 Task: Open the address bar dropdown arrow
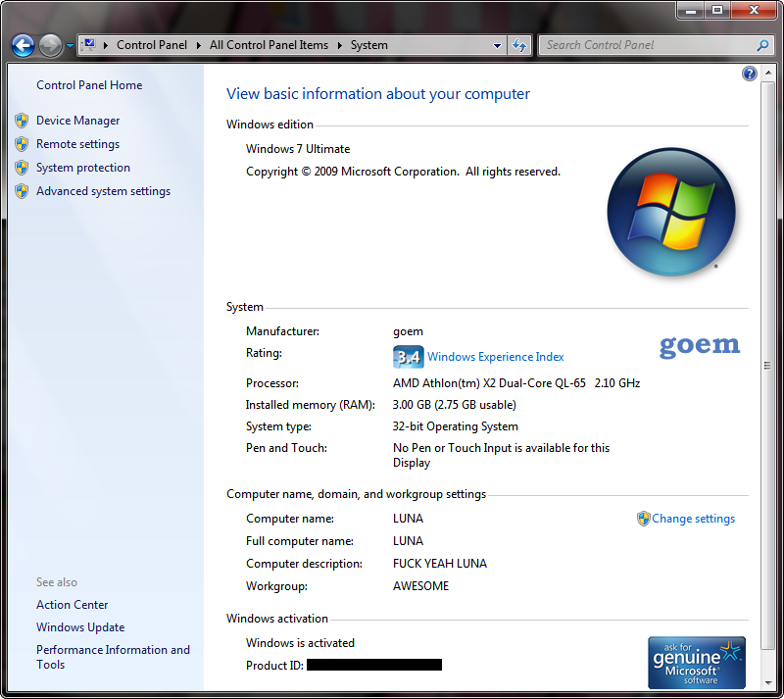[x=497, y=44]
